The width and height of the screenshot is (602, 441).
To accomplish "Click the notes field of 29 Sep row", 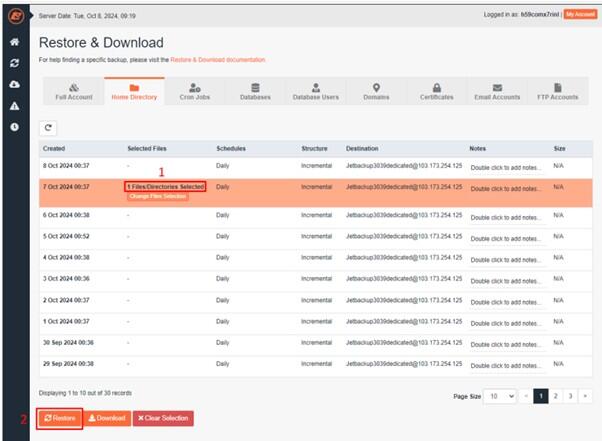I will pyautogui.click(x=506, y=366).
